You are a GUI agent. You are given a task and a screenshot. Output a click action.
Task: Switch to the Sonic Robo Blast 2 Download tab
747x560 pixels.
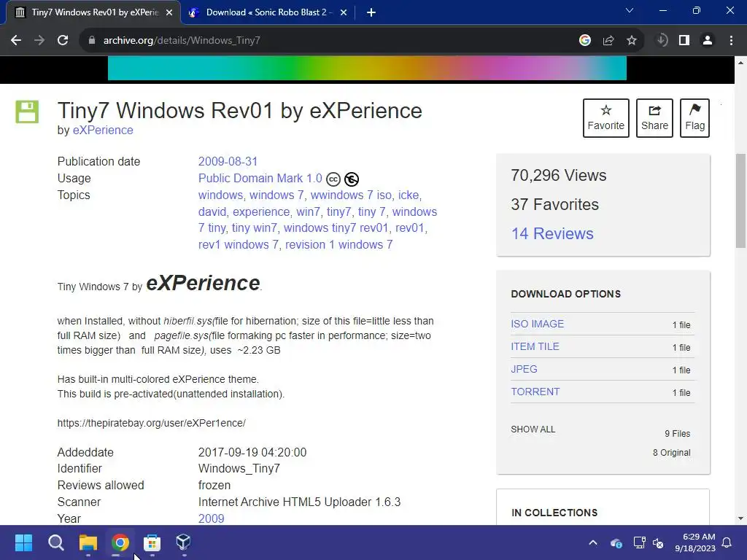[267, 13]
